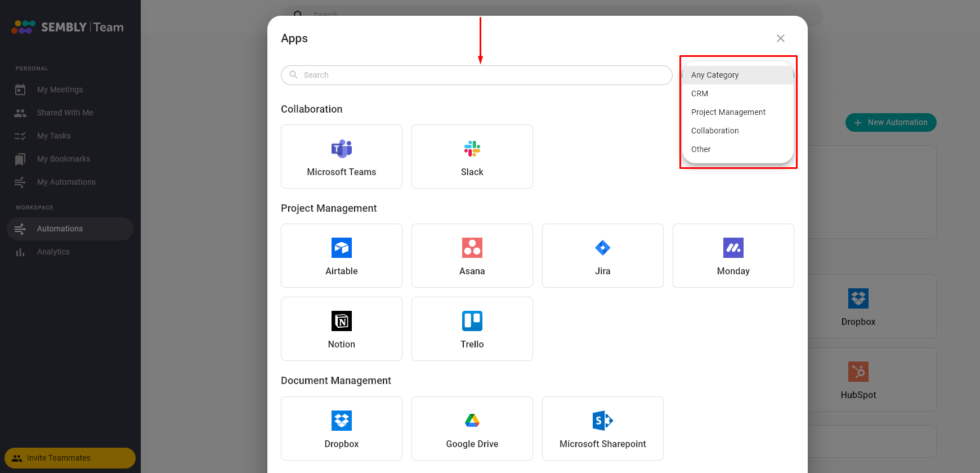Select the Notion app name
The height and width of the screenshot is (473, 980).
tap(342, 344)
